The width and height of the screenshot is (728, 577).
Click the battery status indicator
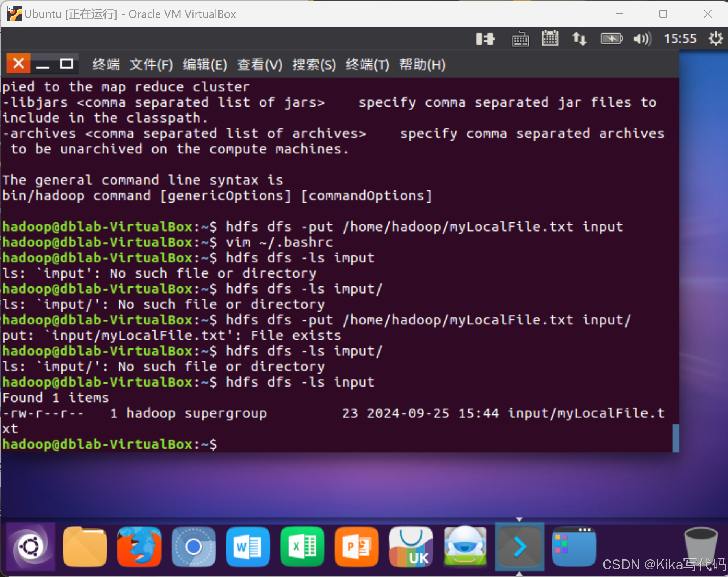[611, 38]
